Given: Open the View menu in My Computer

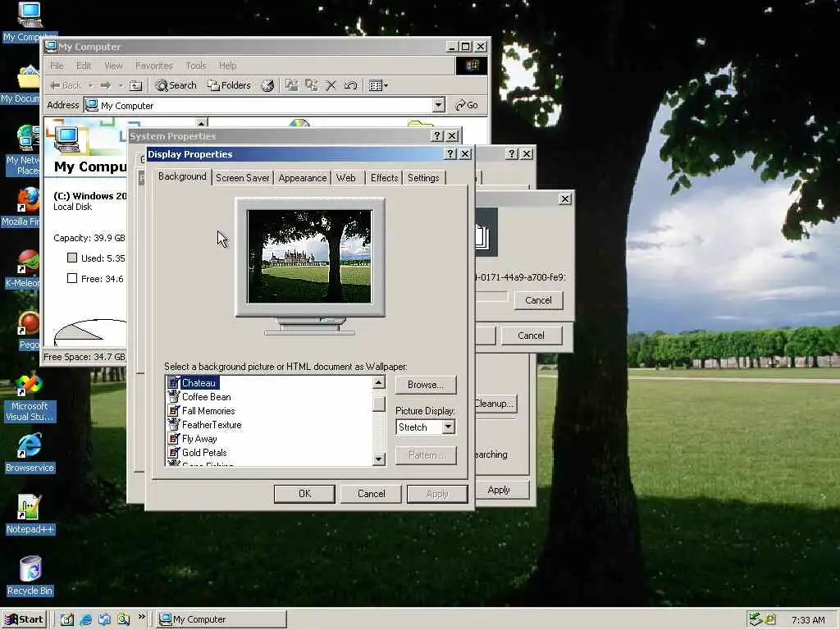Looking at the screenshot, I should pyautogui.click(x=113, y=66).
